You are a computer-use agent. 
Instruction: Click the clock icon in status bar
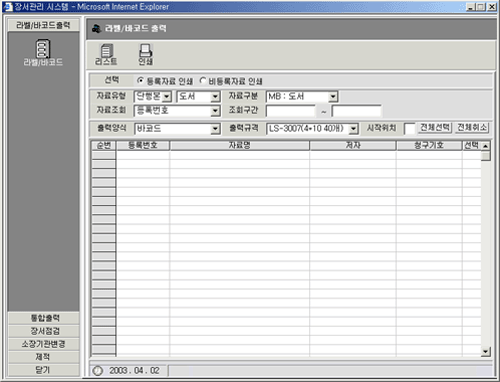click(97, 371)
